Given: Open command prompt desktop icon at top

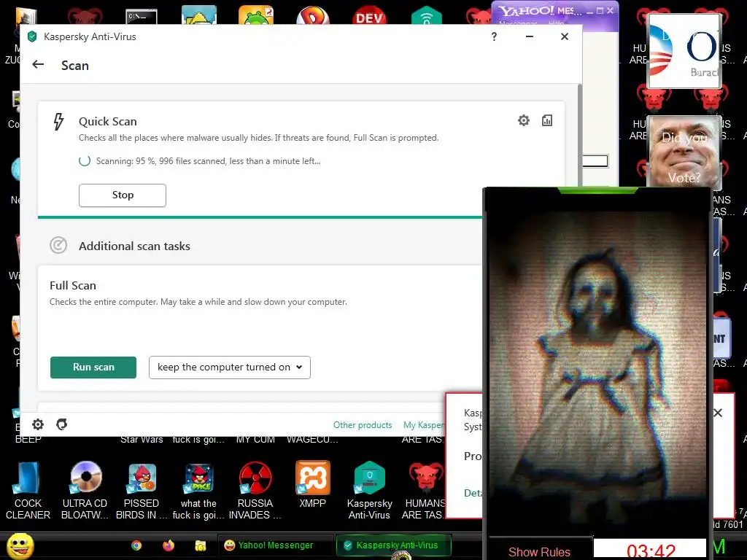Looking at the screenshot, I should (142, 17).
